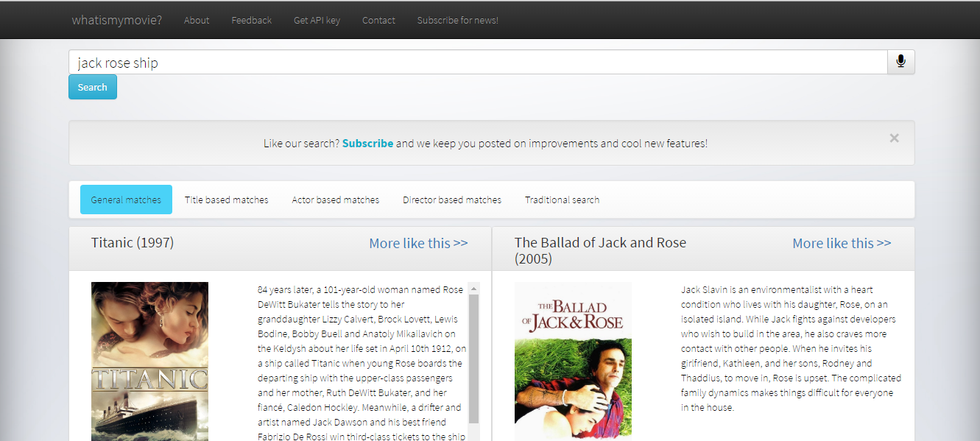Screen dimensions: 980x441
Task: Open Subscribe for news! link
Action: tap(458, 20)
